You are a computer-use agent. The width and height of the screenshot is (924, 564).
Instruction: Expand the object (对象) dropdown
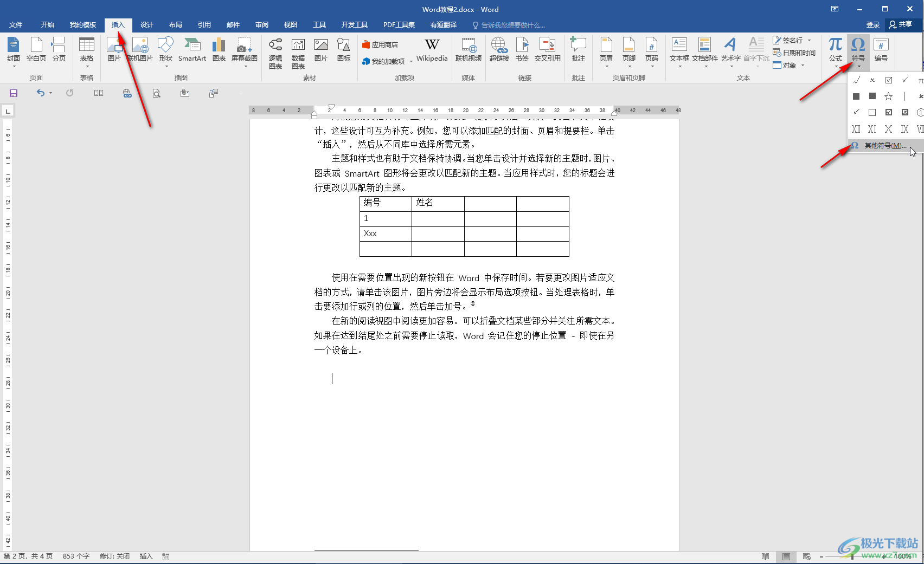pos(803,66)
